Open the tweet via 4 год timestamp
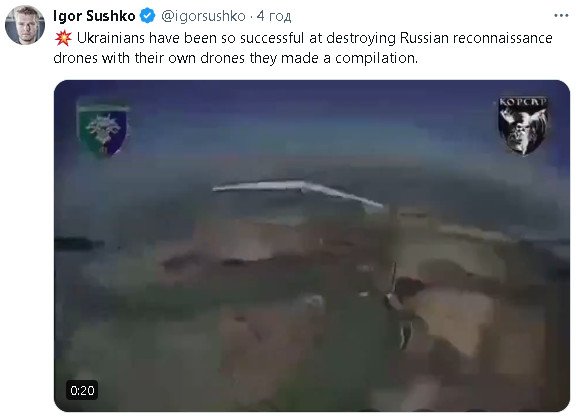The image size is (583, 416). tap(274, 16)
